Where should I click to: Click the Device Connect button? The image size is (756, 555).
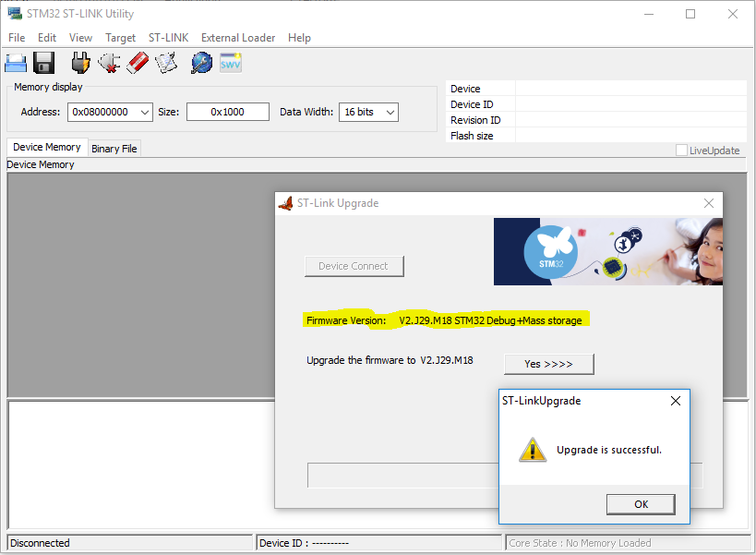point(354,266)
